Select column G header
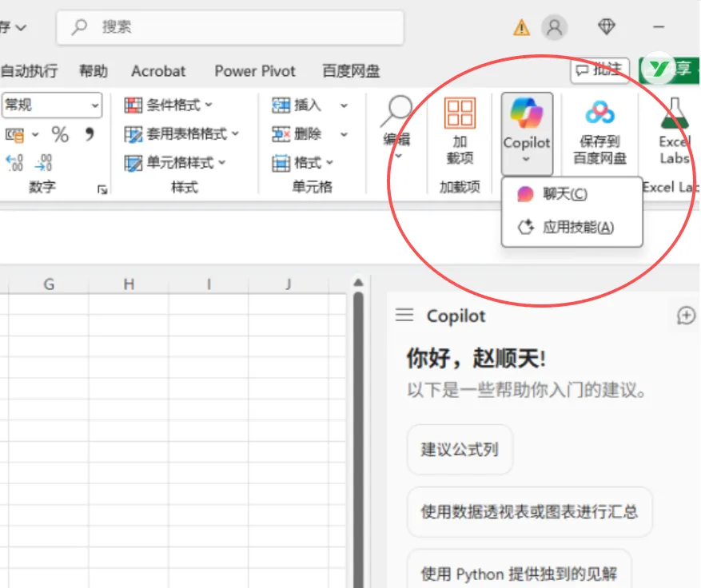701x588 pixels. coord(49,284)
